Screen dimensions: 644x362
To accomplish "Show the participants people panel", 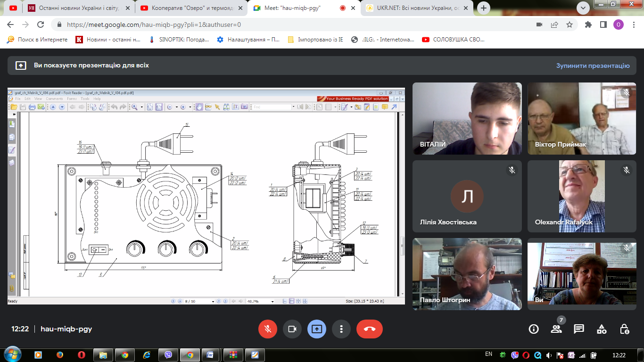I will tap(556, 329).
